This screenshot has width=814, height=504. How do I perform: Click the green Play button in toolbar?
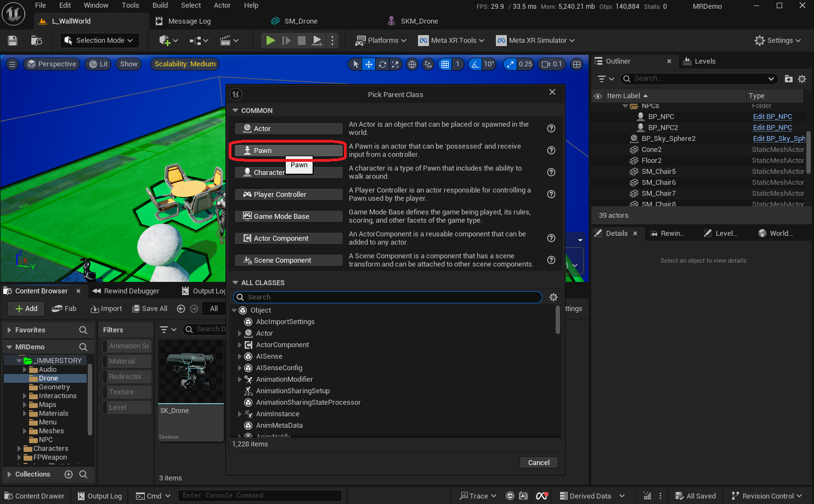point(270,41)
